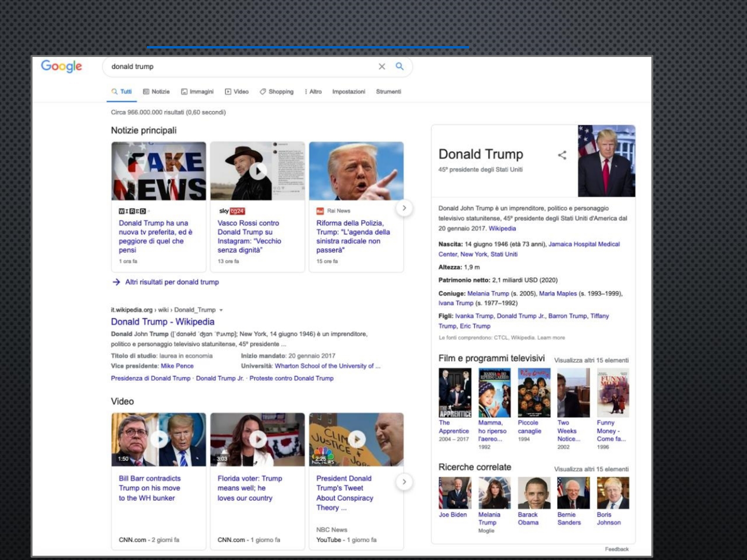Viewport: 747px width, 560px height.
Task: Open Rai News Trump pointing image
Action: pyautogui.click(x=357, y=171)
